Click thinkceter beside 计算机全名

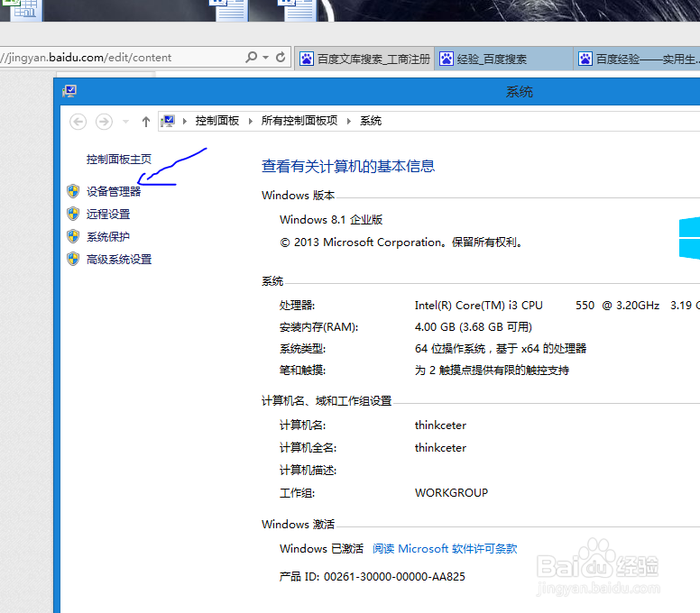coord(440,447)
